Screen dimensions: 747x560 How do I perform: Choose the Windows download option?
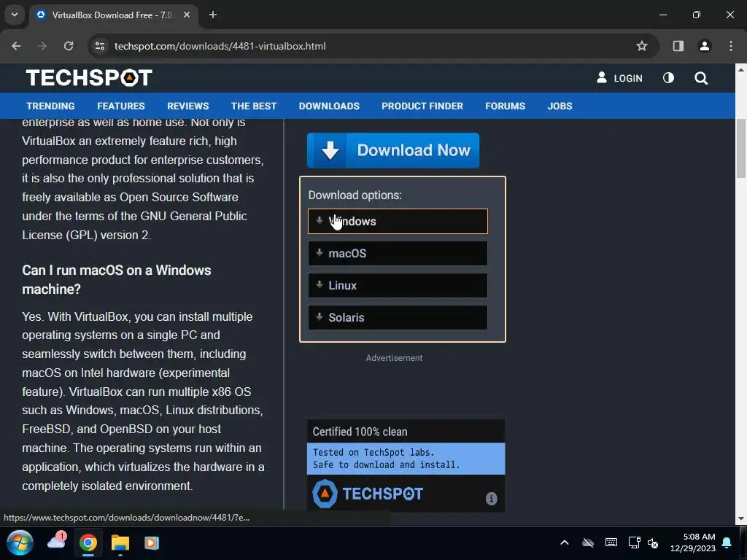point(398,222)
